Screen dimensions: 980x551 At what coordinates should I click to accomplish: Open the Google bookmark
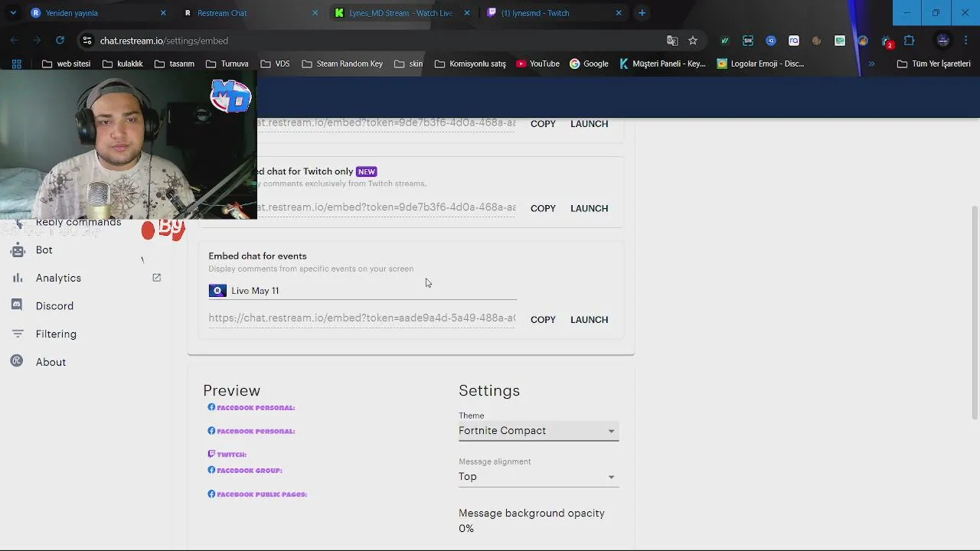[589, 64]
